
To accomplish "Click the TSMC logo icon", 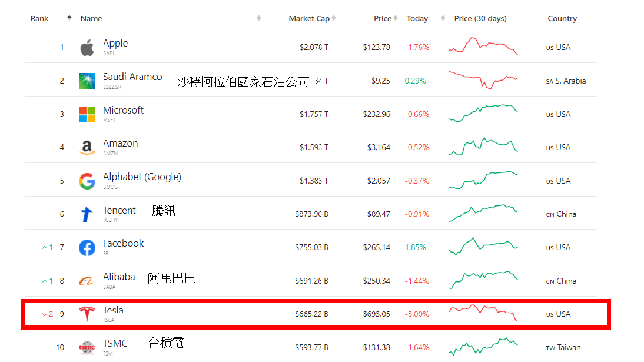I will (87, 348).
